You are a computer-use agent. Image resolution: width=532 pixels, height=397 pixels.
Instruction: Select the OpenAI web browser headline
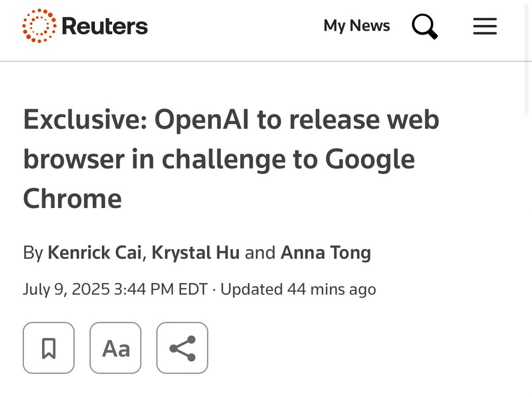231,159
